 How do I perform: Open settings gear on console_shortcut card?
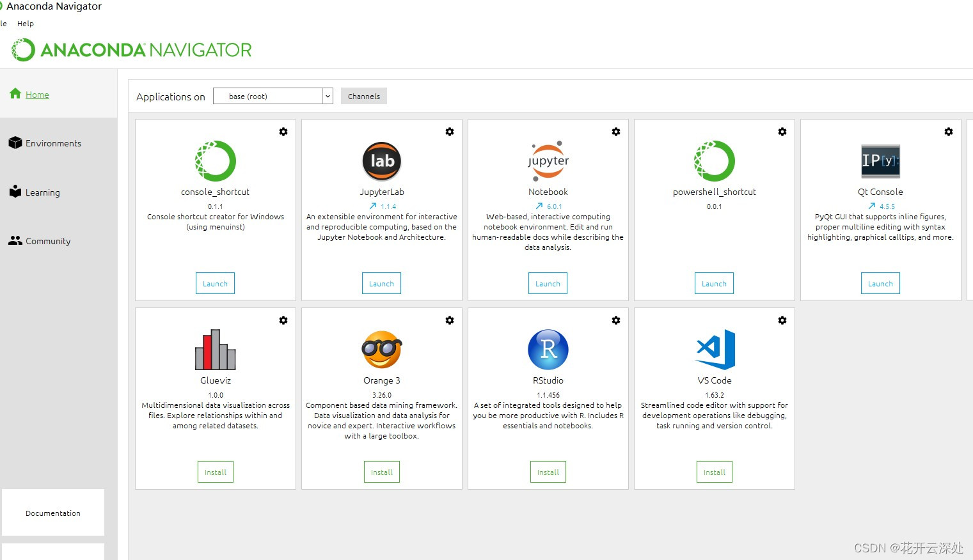point(283,132)
